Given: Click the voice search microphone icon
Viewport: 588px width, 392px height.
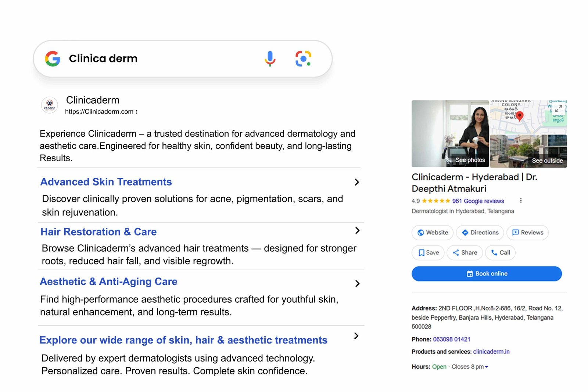Looking at the screenshot, I should pos(270,59).
